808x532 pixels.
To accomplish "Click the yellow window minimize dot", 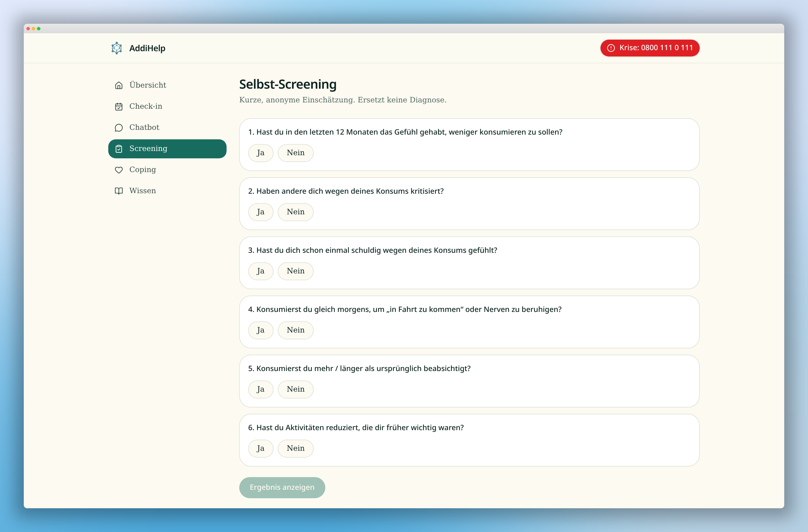I will [34, 28].
